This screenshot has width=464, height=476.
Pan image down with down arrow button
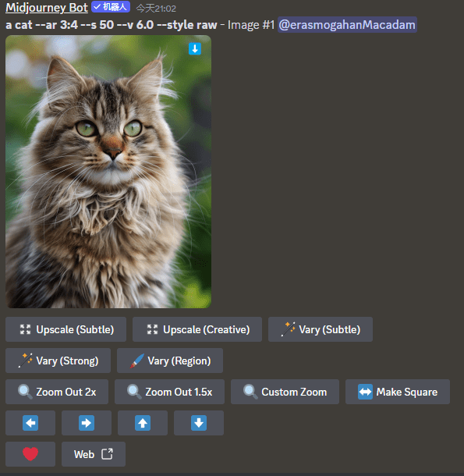coord(199,423)
